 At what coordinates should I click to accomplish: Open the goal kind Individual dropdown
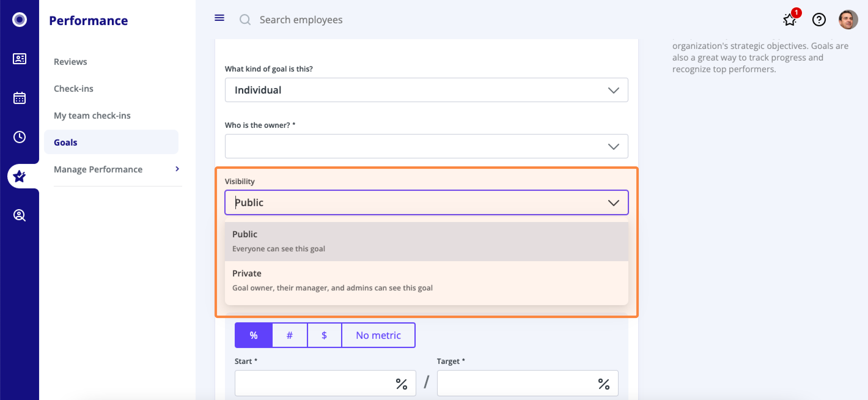[426, 90]
